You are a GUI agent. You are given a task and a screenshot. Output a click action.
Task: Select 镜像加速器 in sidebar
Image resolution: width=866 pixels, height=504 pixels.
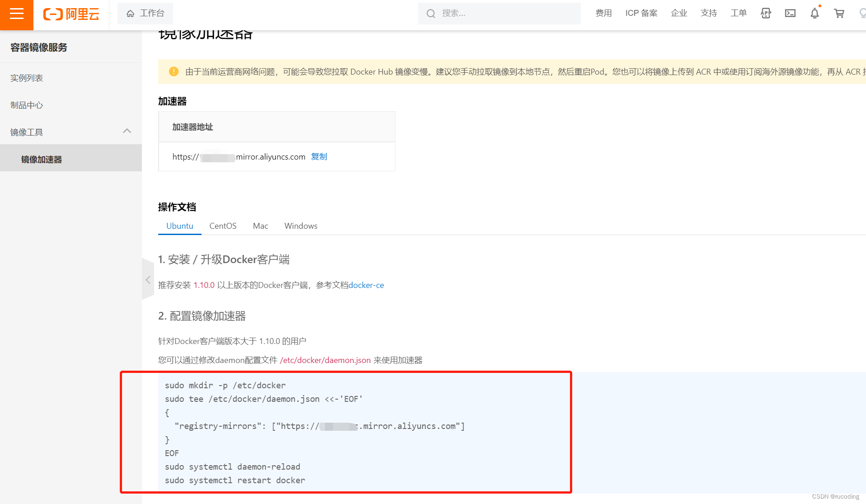(71, 159)
